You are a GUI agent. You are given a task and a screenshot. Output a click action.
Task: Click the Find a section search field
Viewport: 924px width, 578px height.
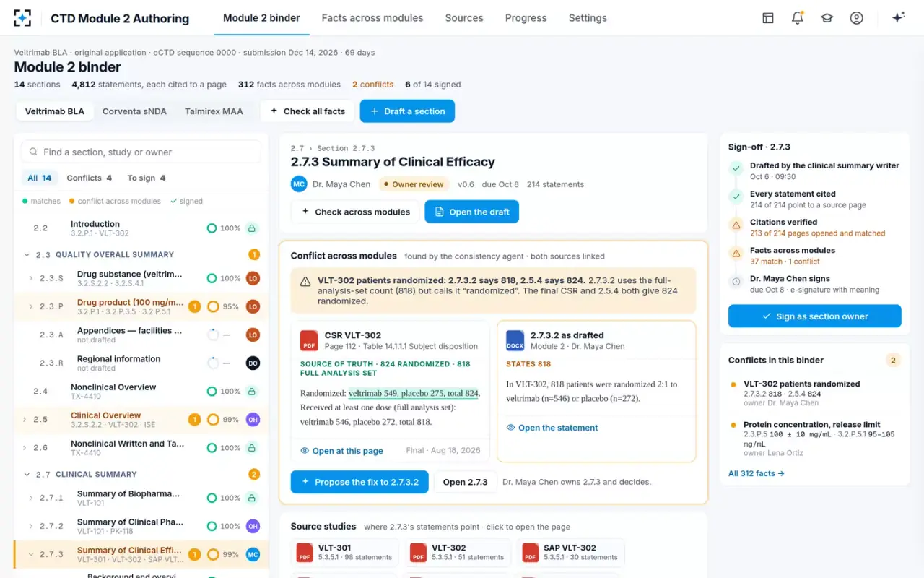141,152
